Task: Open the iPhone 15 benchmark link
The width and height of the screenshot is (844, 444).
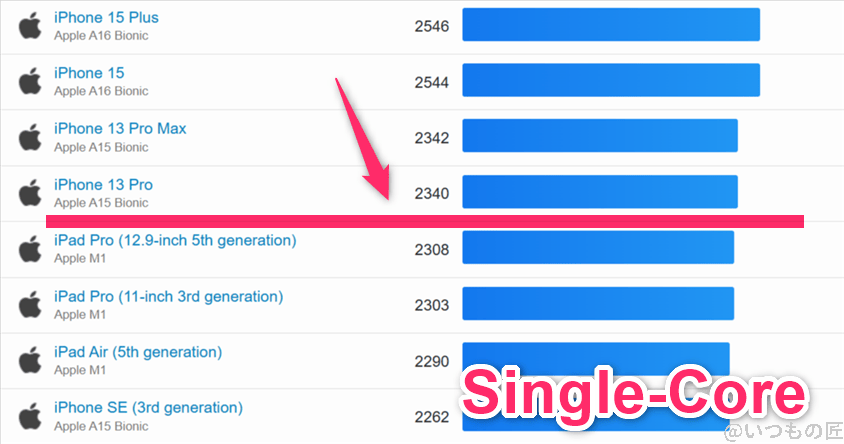Action: click(x=89, y=73)
